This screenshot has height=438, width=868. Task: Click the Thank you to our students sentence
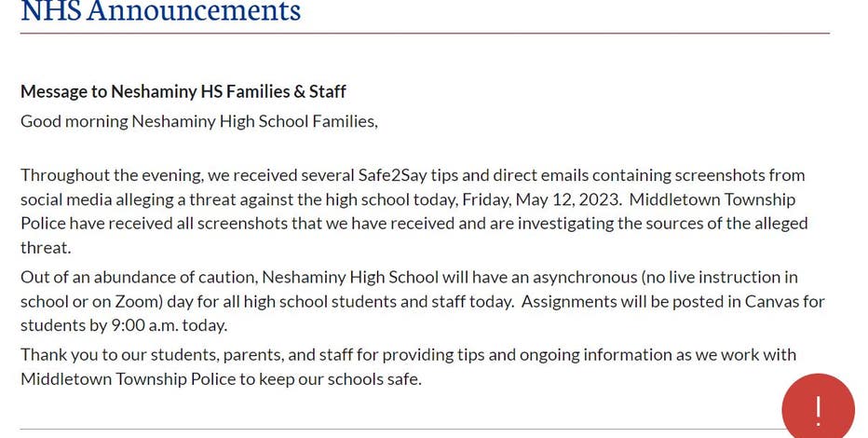(x=408, y=366)
